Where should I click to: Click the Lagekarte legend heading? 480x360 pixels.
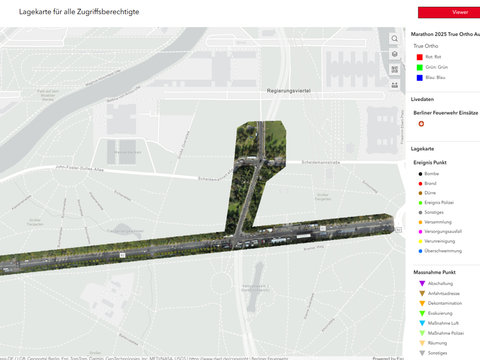pyautogui.click(x=422, y=149)
